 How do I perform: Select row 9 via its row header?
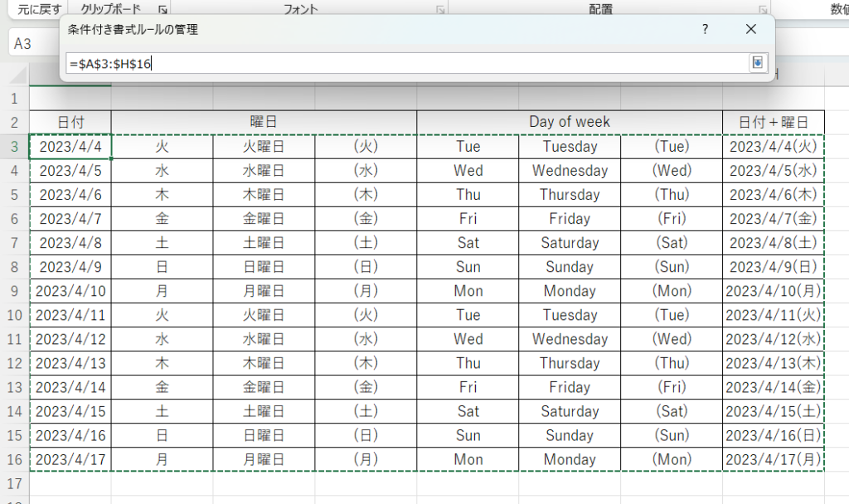(x=14, y=291)
